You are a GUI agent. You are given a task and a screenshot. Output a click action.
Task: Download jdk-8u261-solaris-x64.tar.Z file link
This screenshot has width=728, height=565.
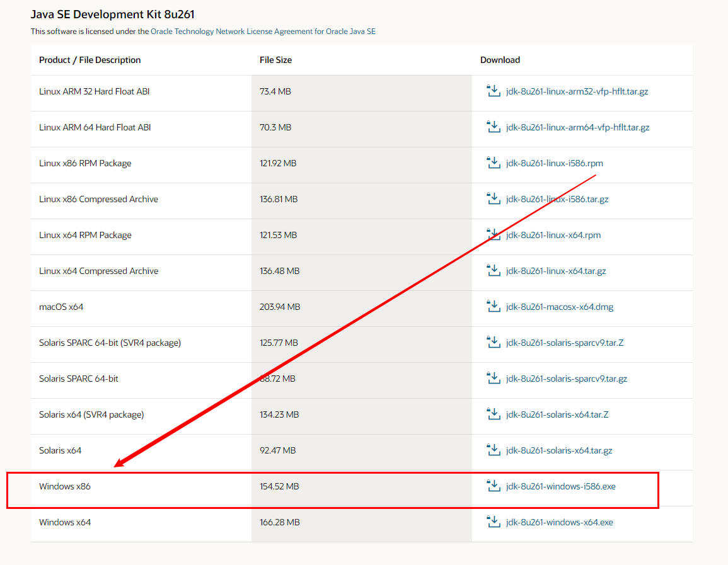(x=557, y=414)
